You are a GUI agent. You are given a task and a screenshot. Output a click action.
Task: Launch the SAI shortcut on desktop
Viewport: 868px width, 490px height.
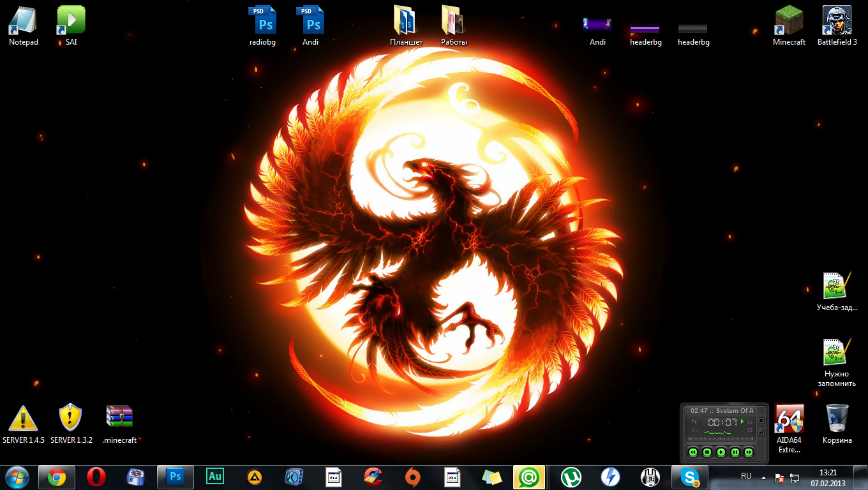pos(71,26)
